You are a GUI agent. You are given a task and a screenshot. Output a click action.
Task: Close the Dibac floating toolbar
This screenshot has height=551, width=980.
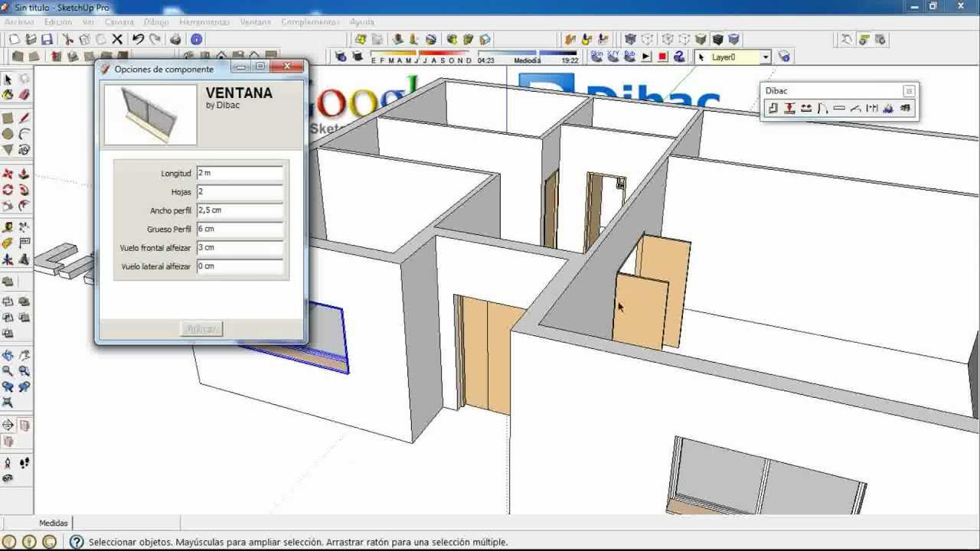click(908, 90)
